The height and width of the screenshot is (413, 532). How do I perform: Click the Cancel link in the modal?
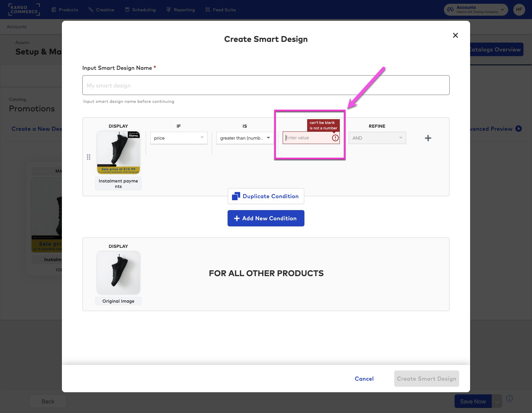coord(364,379)
